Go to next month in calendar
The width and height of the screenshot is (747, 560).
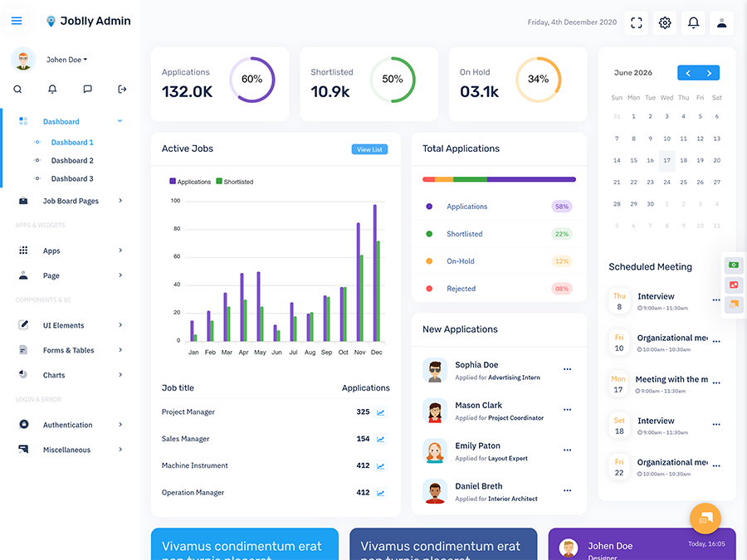coord(709,73)
